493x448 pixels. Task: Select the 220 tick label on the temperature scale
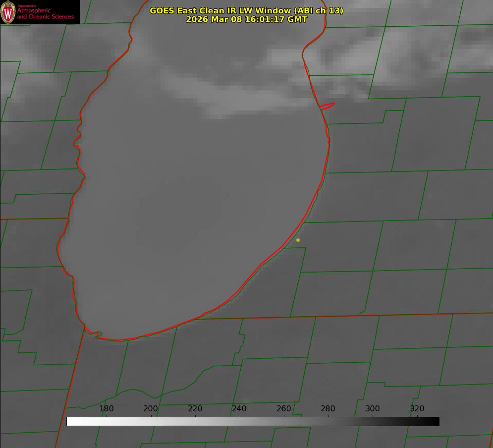195,409
